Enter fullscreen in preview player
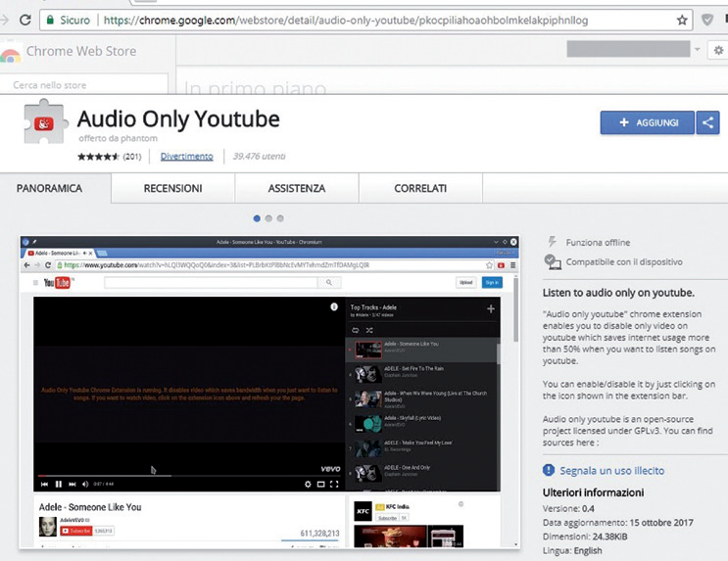The width and height of the screenshot is (728, 561). click(334, 484)
